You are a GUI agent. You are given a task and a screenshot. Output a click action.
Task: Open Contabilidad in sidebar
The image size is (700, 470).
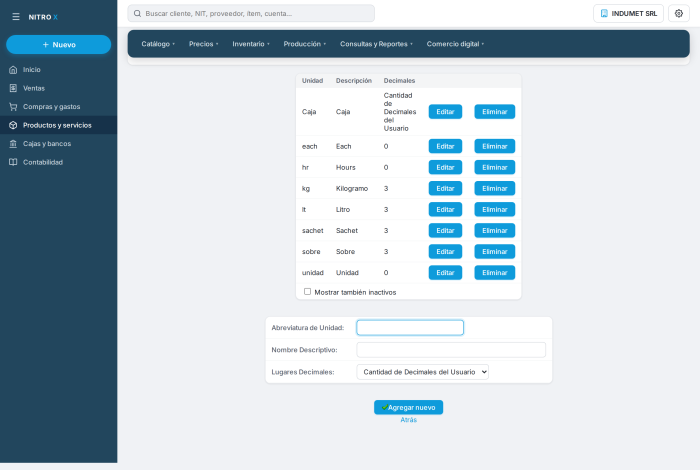click(58, 162)
